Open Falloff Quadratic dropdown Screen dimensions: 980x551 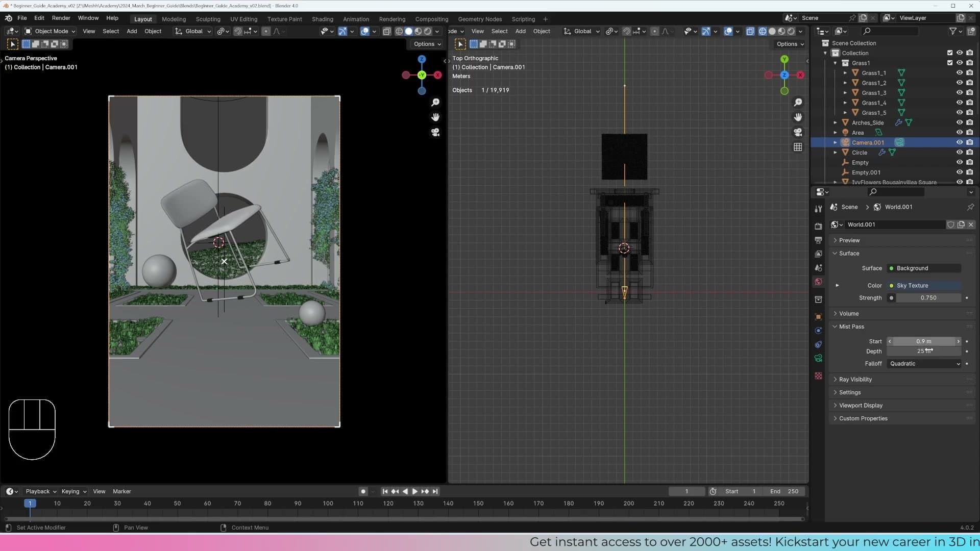pos(924,364)
